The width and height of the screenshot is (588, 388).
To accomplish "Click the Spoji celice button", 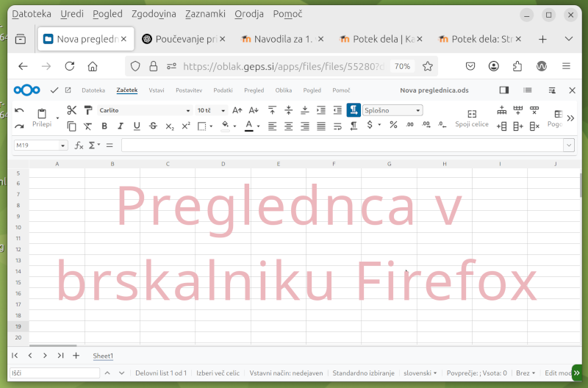I will click(x=472, y=118).
